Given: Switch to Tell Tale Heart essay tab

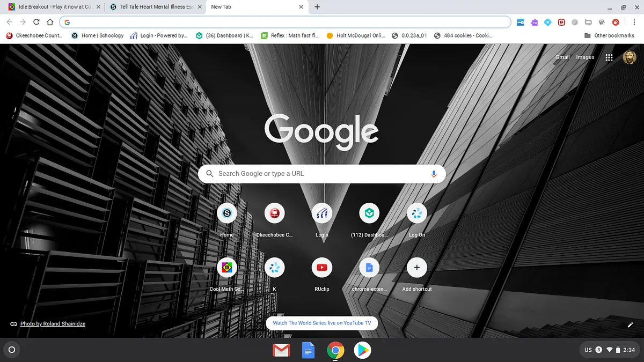Looking at the screenshot, I should [155, 7].
